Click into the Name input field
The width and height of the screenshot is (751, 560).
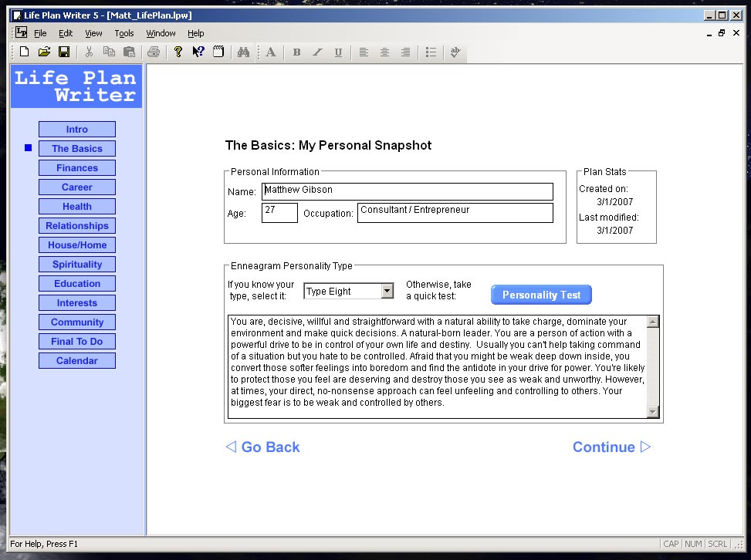coord(407,191)
